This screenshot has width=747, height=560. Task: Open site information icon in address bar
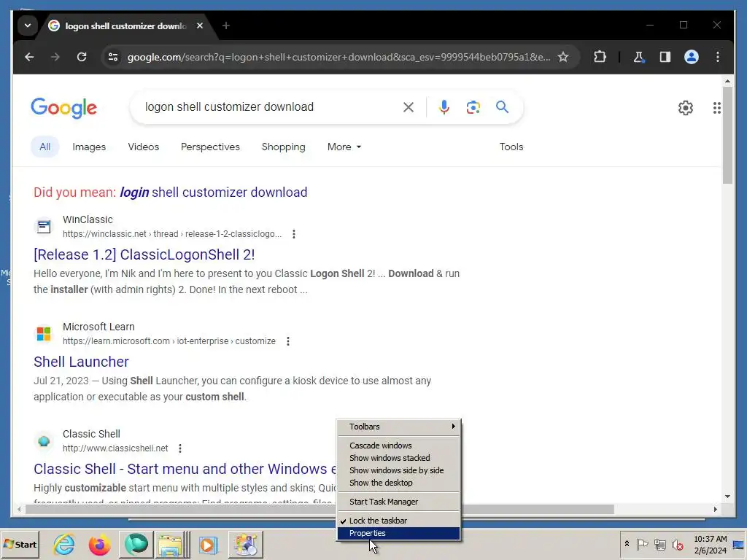113,57
